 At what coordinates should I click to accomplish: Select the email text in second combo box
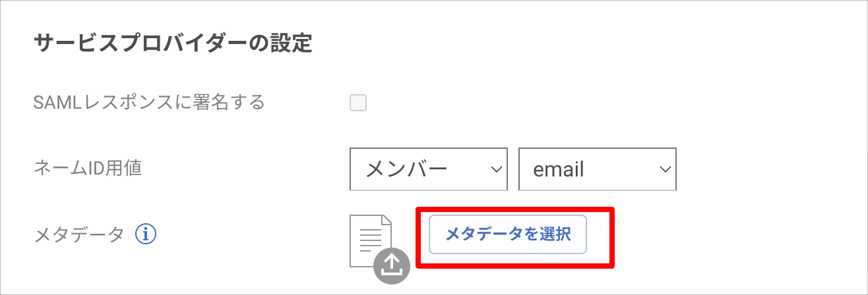point(559,169)
